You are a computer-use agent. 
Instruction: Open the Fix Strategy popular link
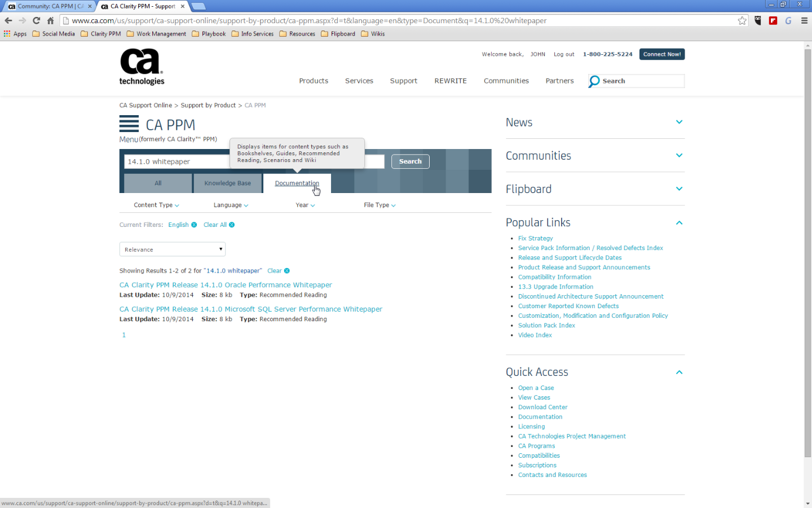[x=535, y=238]
